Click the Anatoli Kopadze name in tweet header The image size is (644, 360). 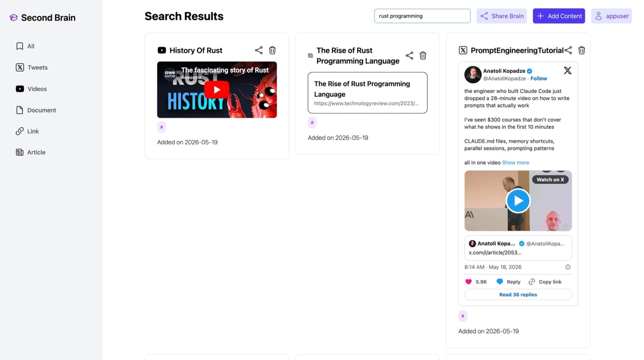click(x=504, y=71)
